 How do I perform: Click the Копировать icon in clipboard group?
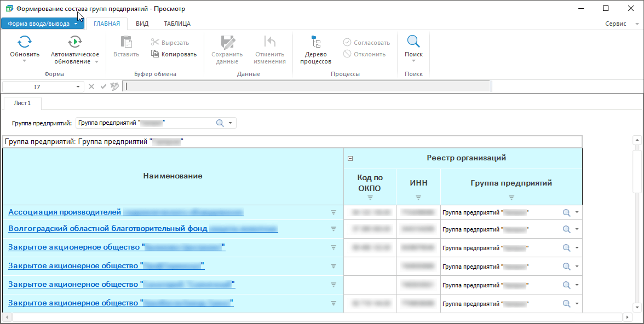pos(155,54)
